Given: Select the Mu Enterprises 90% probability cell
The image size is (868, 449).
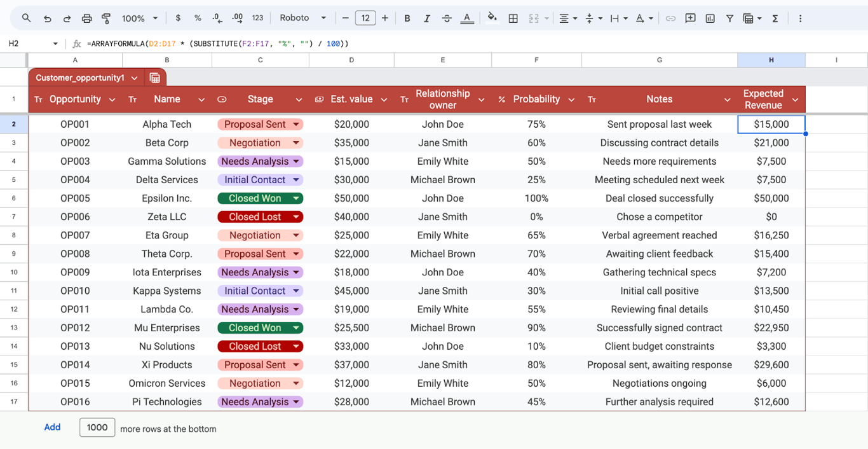Looking at the screenshot, I should [x=536, y=328].
